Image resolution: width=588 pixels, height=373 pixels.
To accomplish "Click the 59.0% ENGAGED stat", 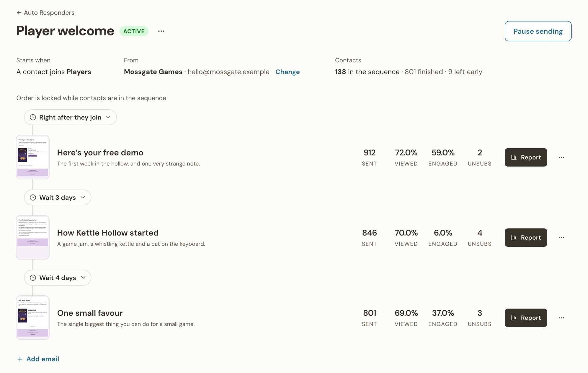I will point(443,157).
